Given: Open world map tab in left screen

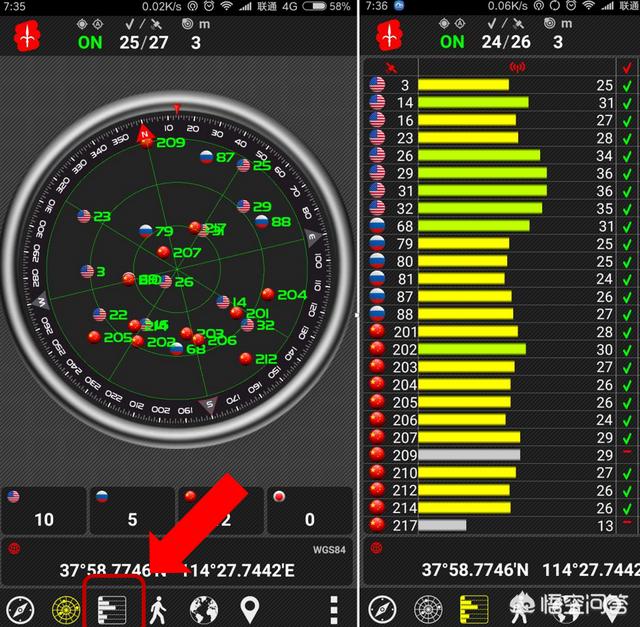Looking at the screenshot, I should coord(204,610).
